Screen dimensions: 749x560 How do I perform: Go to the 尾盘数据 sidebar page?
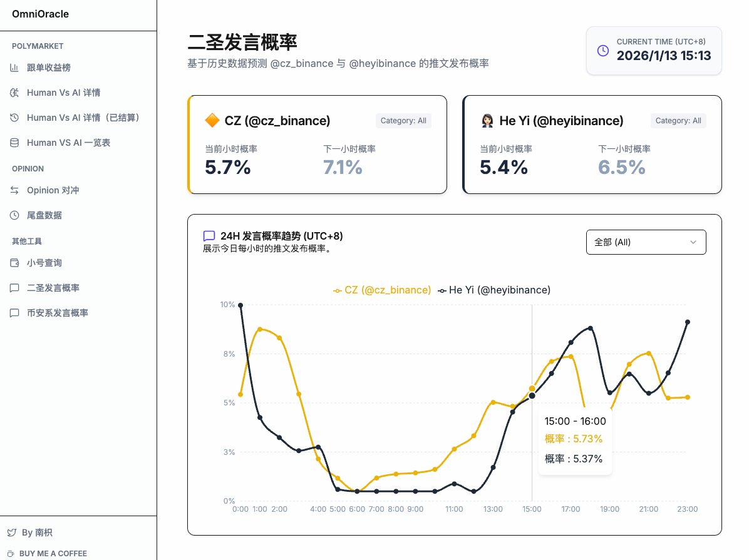coord(44,215)
